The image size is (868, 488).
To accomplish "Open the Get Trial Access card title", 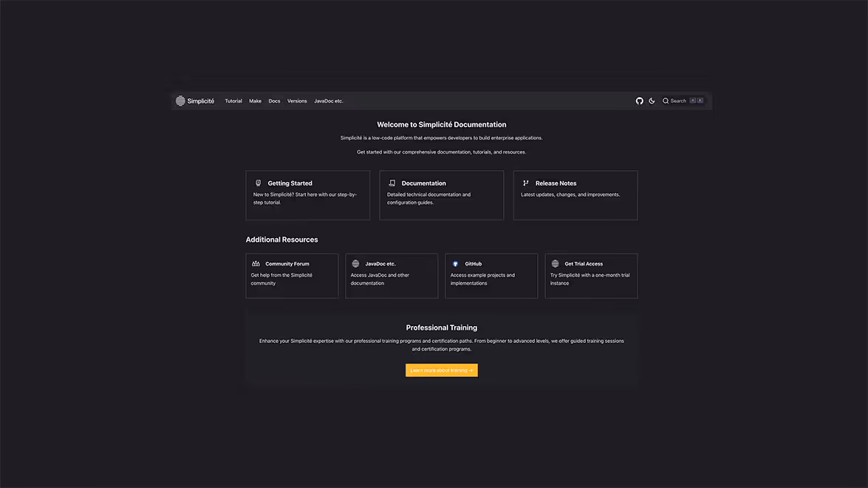I will click(584, 264).
